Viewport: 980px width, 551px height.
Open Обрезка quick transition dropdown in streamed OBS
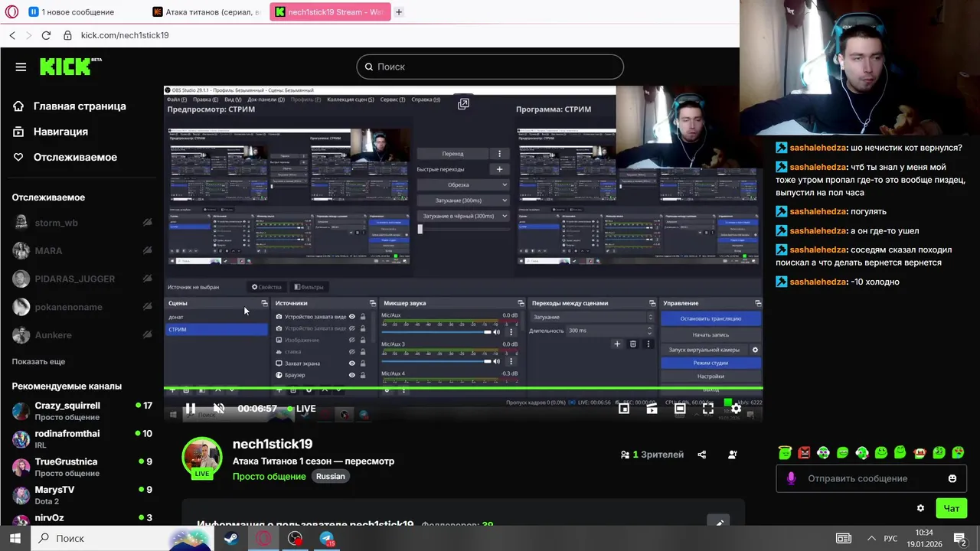coord(462,184)
